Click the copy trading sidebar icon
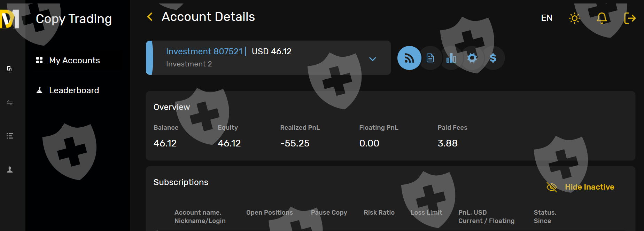The image size is (644, 231). (x=10, y=69)
